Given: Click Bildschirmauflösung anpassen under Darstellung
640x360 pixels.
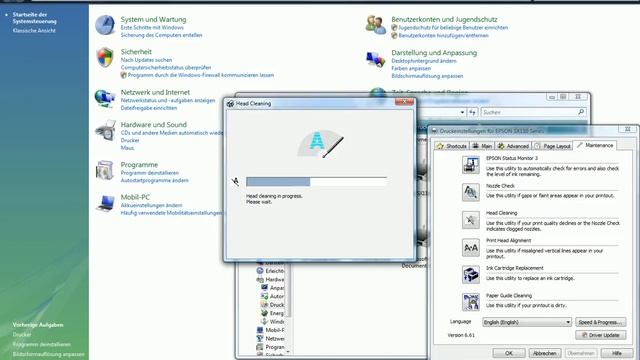Looking at the screenshot, I should click(427, 76).
